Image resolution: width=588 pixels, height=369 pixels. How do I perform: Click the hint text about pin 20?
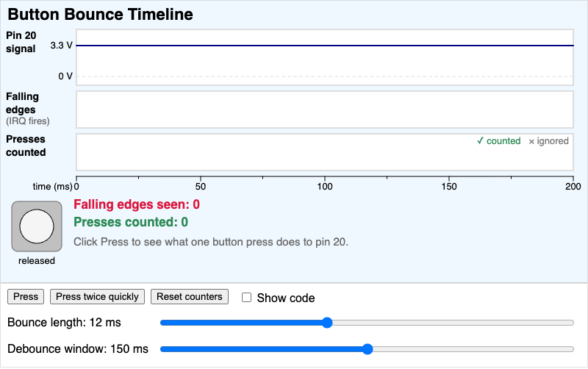211,242
